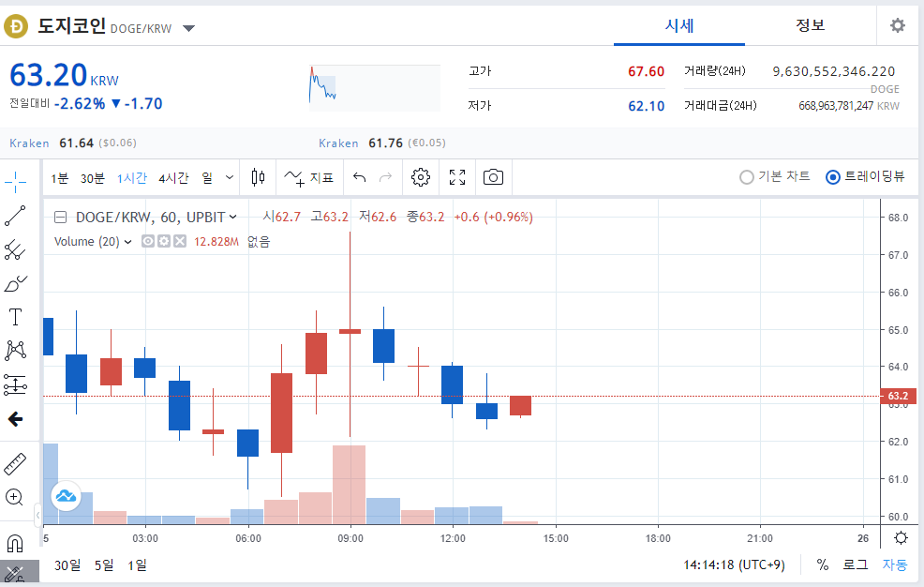
Task: Toggle percent scale mode
Action: pyautogui.click(x=823, y=564)
